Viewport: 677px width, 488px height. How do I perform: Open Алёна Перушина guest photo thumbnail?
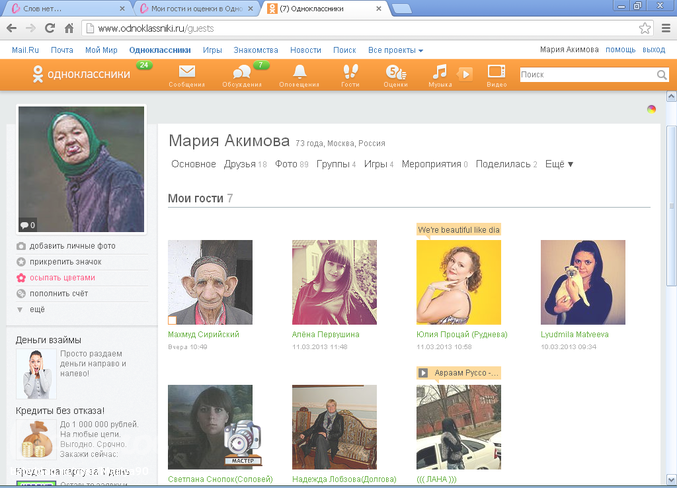334,282
